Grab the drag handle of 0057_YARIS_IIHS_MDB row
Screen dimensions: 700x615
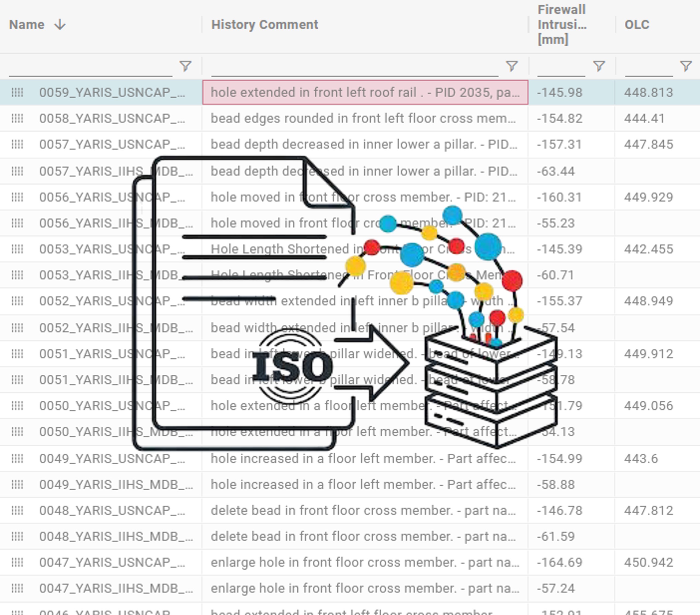(17, 171)
